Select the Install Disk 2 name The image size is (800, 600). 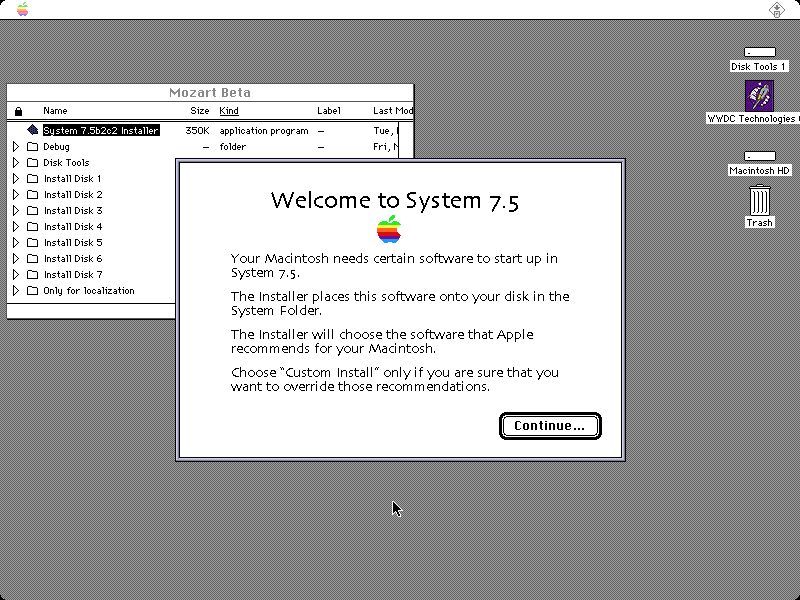pyautogui.click(x=73, y=194)
